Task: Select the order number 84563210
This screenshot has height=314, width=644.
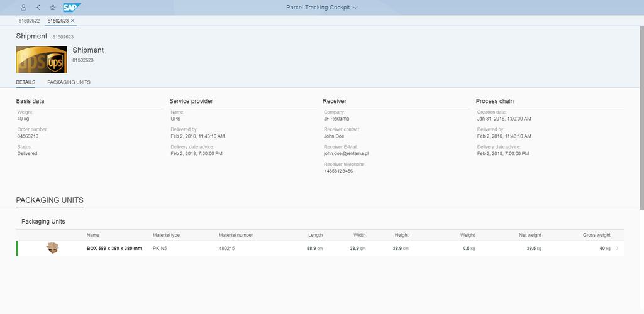Action: [x=28, y=136]
